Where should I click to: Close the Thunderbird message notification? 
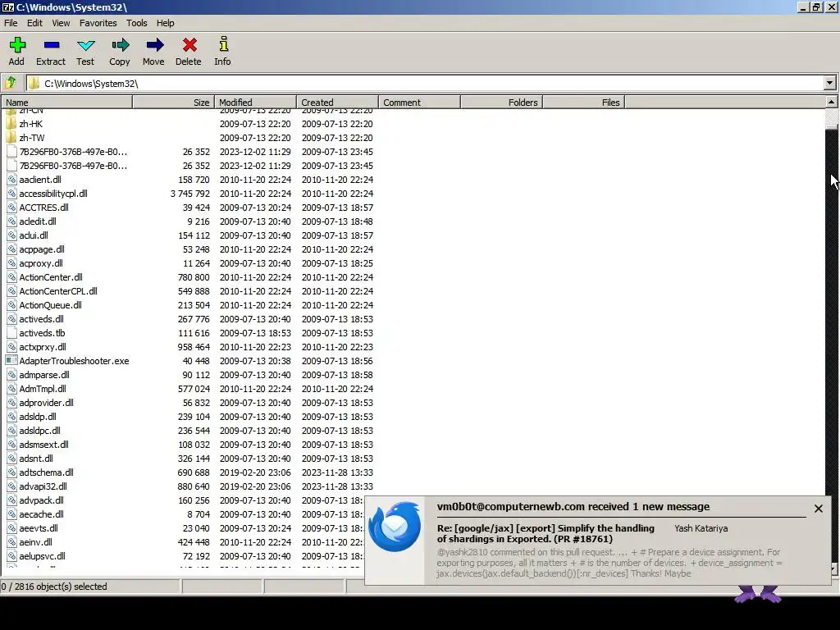[x=818, y=509]
